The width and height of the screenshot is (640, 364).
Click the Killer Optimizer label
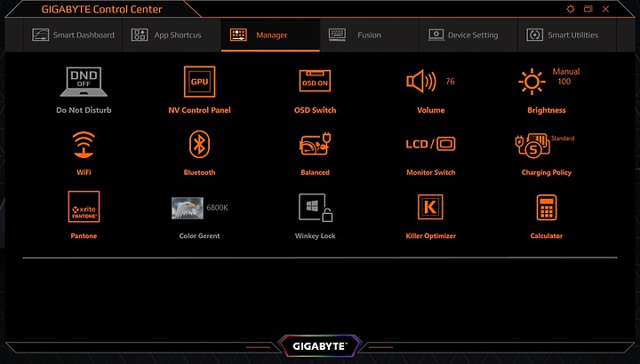(430, 235)
